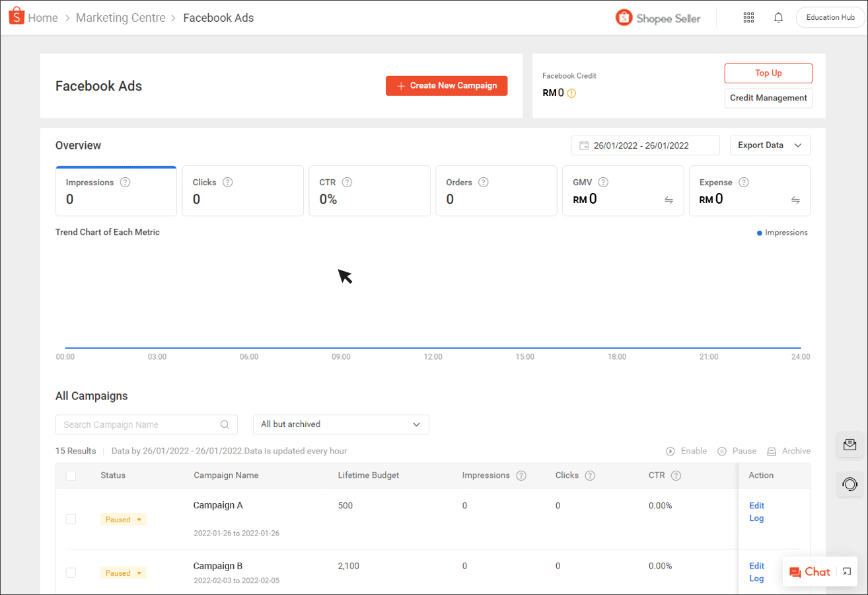Open the Chat window at bottom right
Viewport: 868px width, 595px height.
(x=811, y=571)
